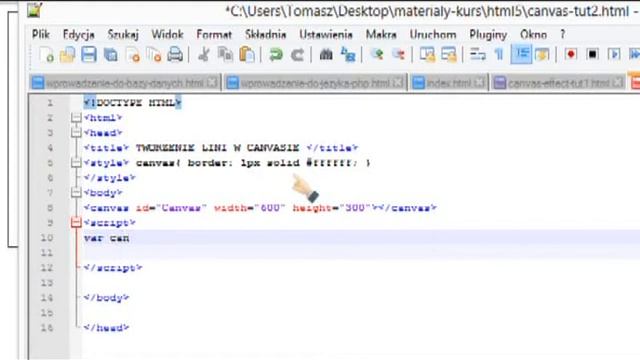This screenshot has width=640, height=360.
Task: Open the Widok menu
Action: click(167, 35)
